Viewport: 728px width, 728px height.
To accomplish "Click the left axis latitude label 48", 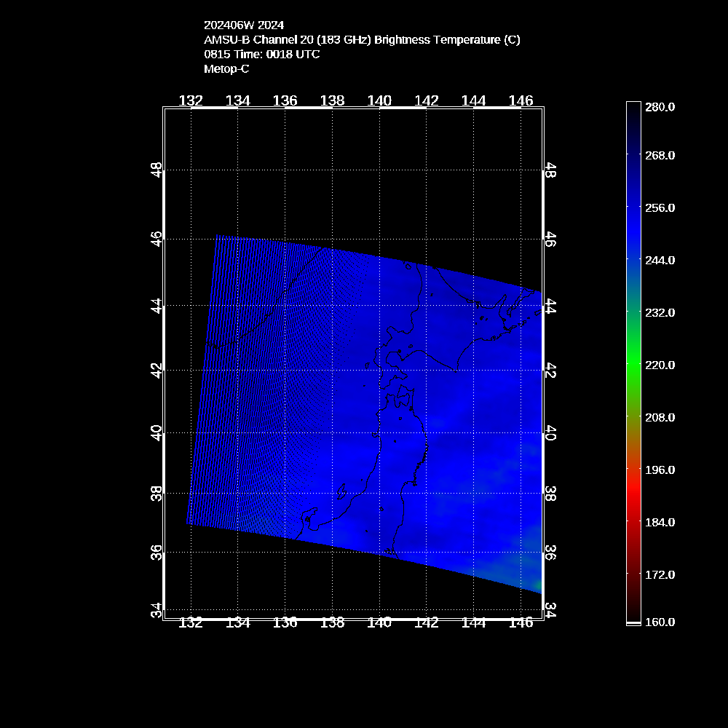I will [156, 170].
